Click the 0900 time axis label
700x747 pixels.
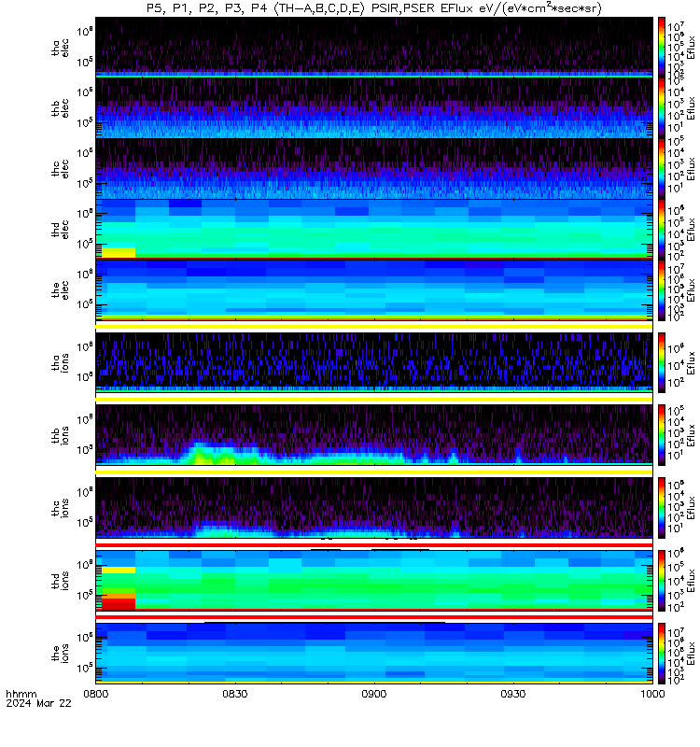click(374, 694)
